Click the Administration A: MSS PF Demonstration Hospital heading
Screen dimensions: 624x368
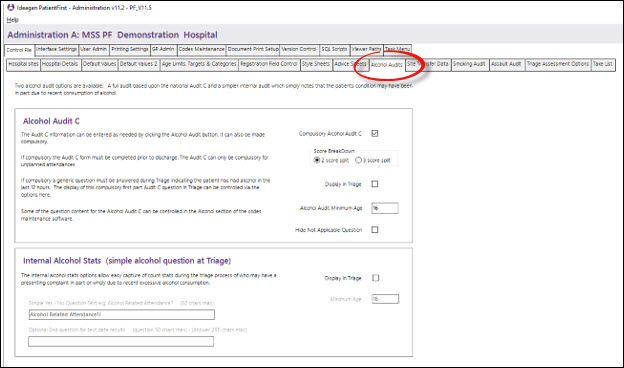click(112, 35)
